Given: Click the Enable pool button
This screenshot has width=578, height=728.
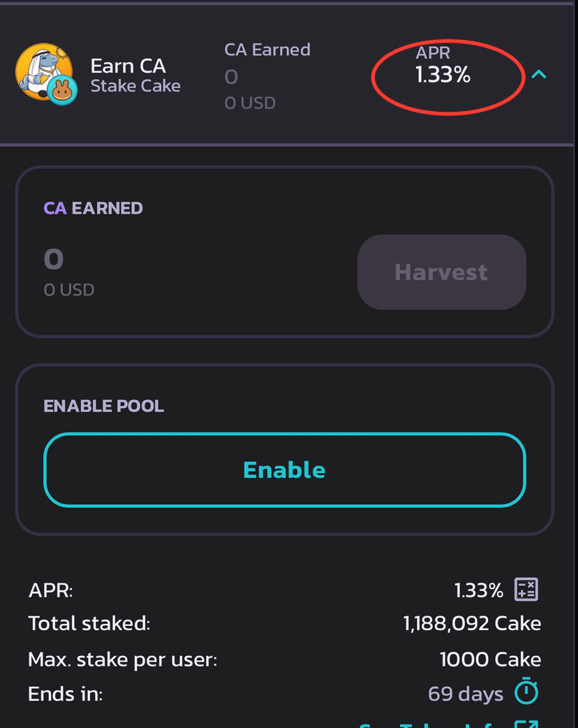Looking at the screenshot, I should coord(285,470).
